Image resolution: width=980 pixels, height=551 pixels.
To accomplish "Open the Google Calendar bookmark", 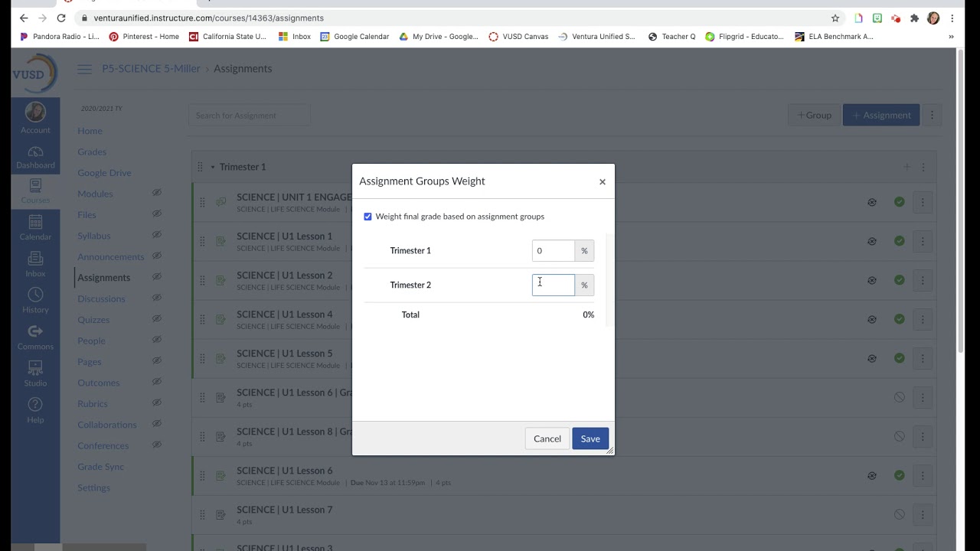I will [354, 37].
